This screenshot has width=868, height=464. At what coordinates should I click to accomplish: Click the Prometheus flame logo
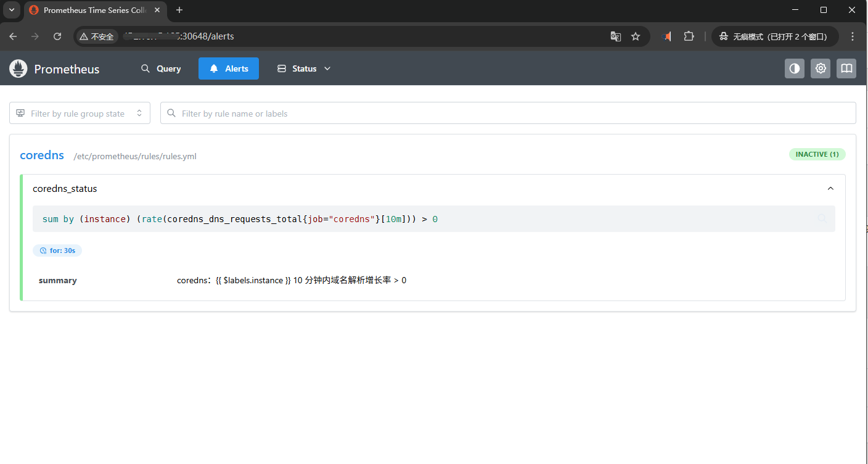point(18,68)
